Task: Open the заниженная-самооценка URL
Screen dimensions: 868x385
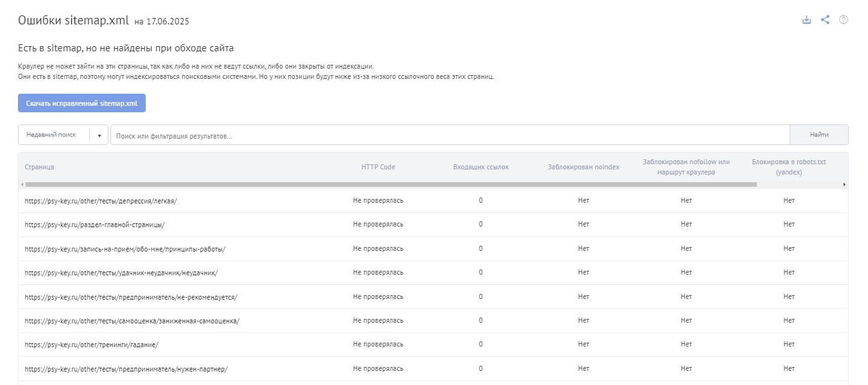Action: [132, 321]
